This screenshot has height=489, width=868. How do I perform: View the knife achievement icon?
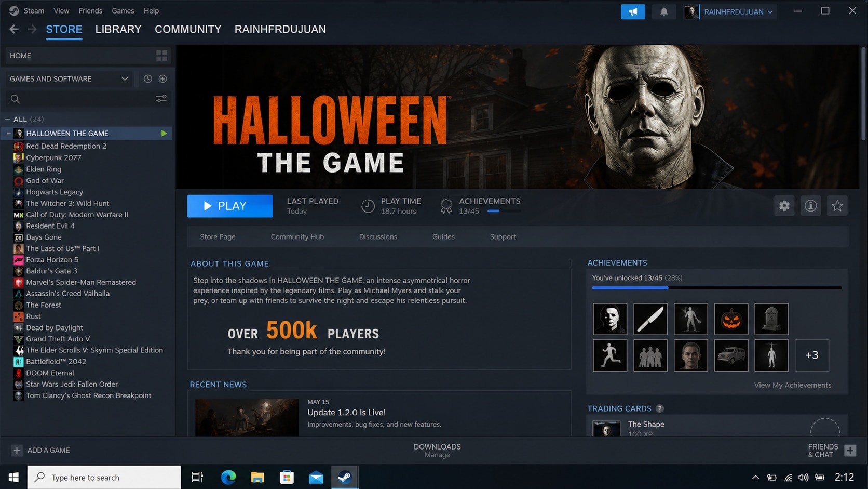click(x=650, y=319)
